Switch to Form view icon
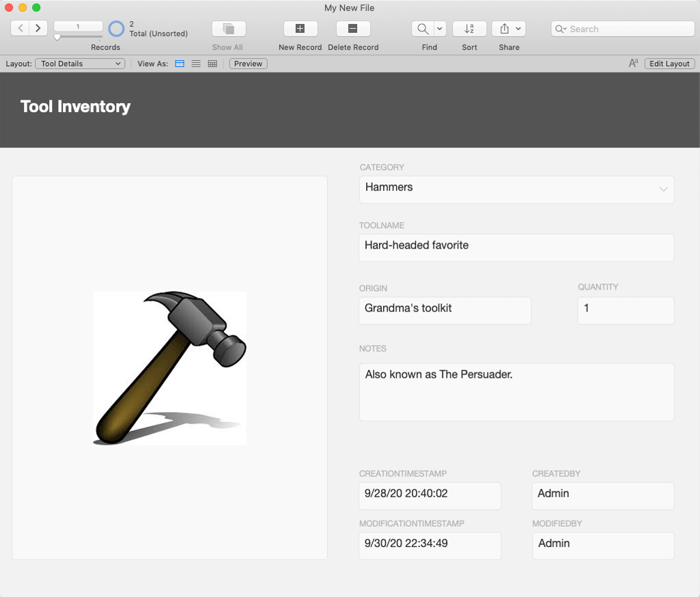Viewport: 700px width, 597px height. pyautogui.click(x=180, y=64)
